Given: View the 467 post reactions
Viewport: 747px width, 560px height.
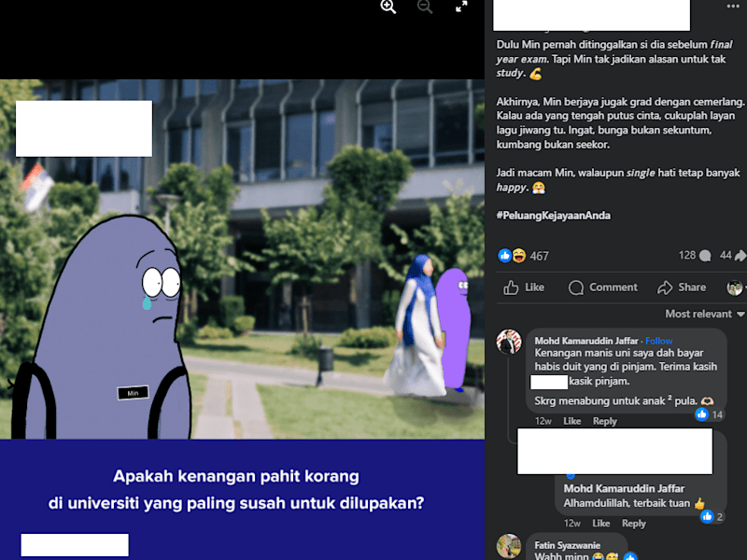Looking at the screenshot, I should coord(523,256).
